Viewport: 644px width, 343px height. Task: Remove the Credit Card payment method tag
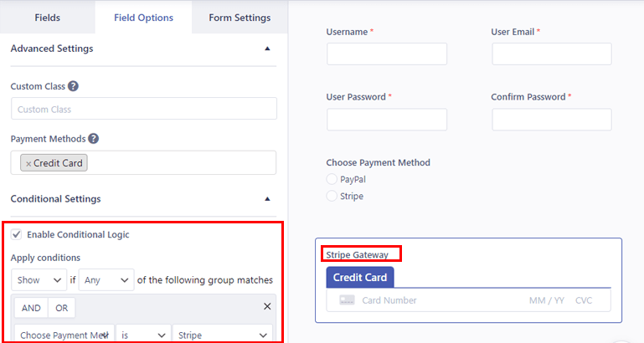click(28, 164)
